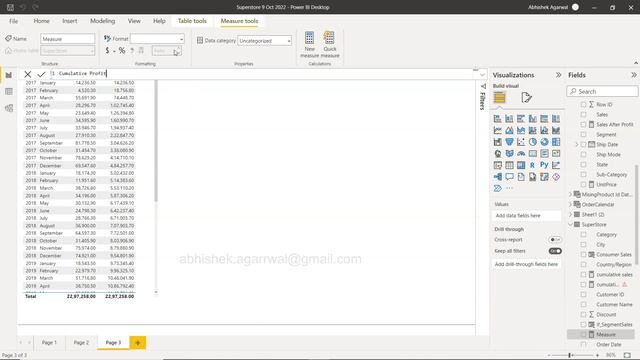The image size is (640, 360).
Task: Click the fit to page icon
Action: 627,355
